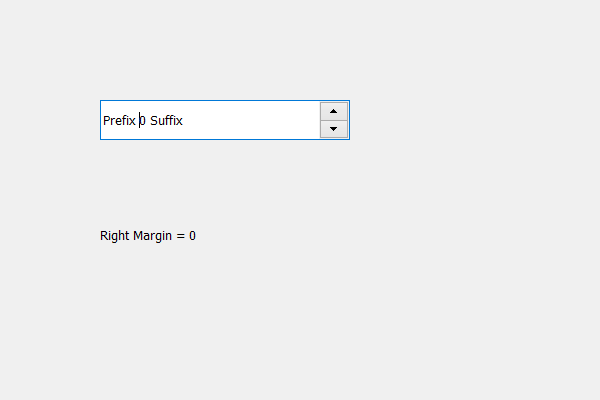Click the word Prefix in the spin box
This screenshot has height=400, width=600.
[x=119, y=121]
